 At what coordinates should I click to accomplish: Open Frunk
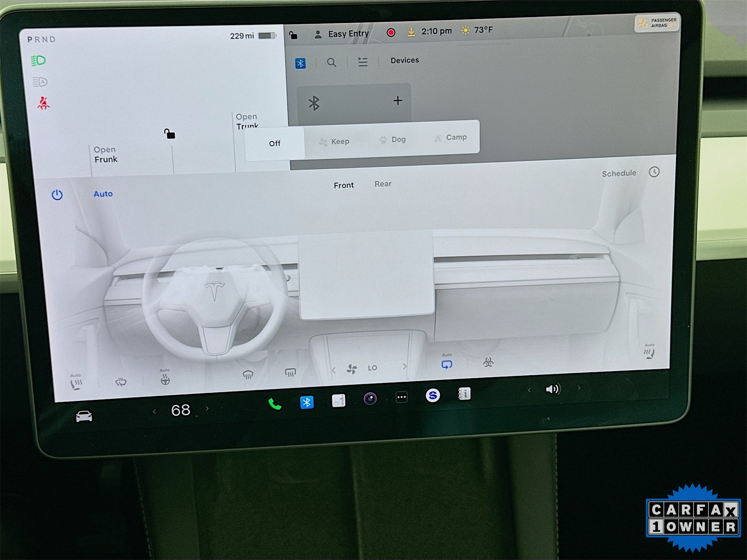pos(105,154)
